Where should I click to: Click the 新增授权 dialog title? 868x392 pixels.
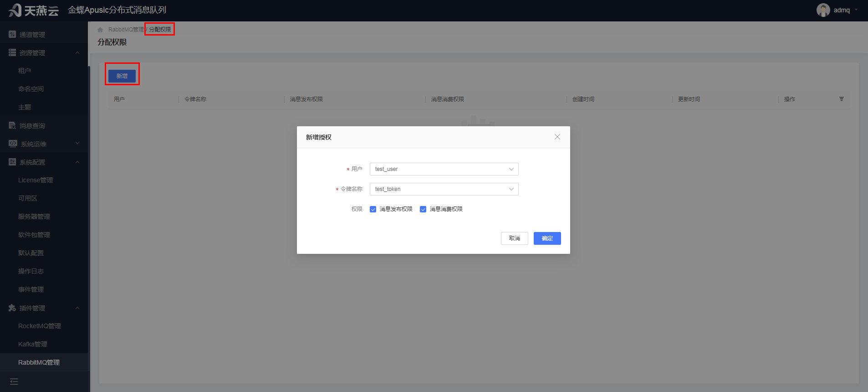[319, 137]
